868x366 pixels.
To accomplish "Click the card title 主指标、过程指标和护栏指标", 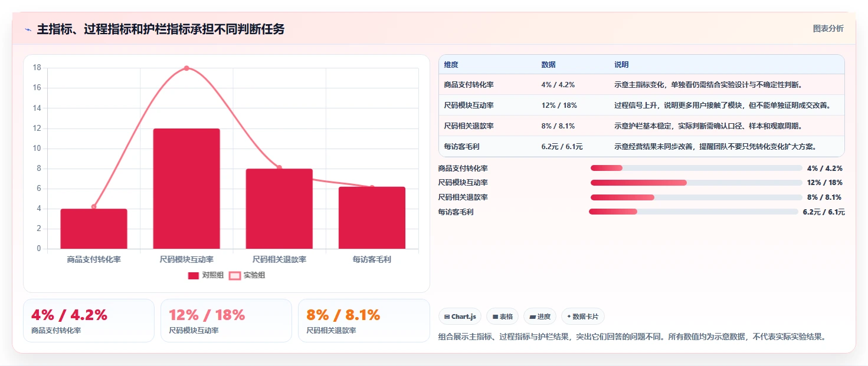I will (x=161, y=29).
